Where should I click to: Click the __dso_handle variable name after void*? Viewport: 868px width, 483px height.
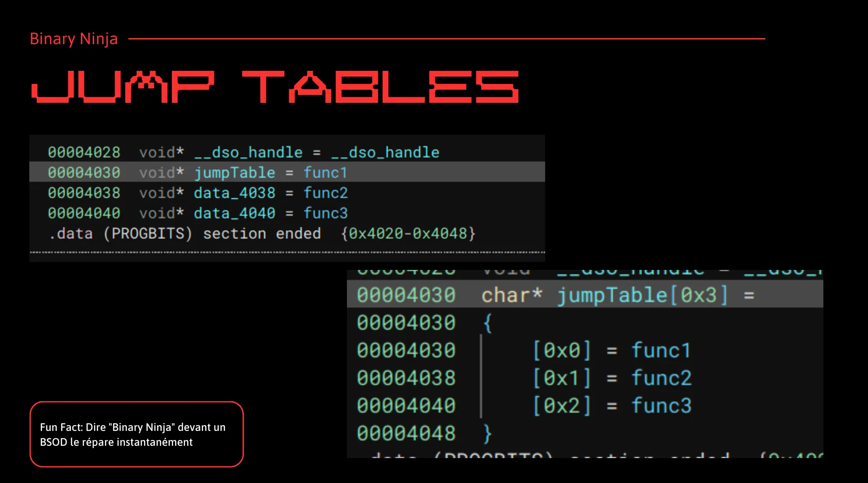pyautogui.click(x=248, y=152)
